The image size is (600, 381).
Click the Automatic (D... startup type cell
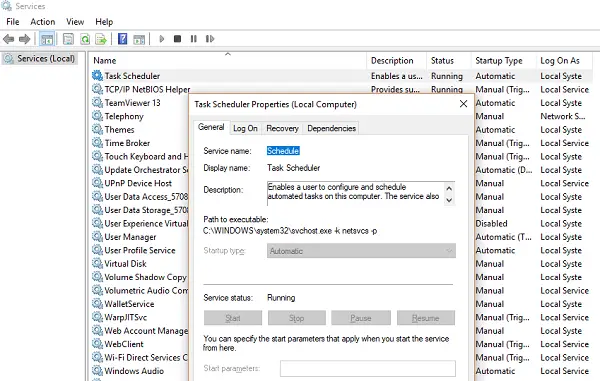[x=504, y=170]
